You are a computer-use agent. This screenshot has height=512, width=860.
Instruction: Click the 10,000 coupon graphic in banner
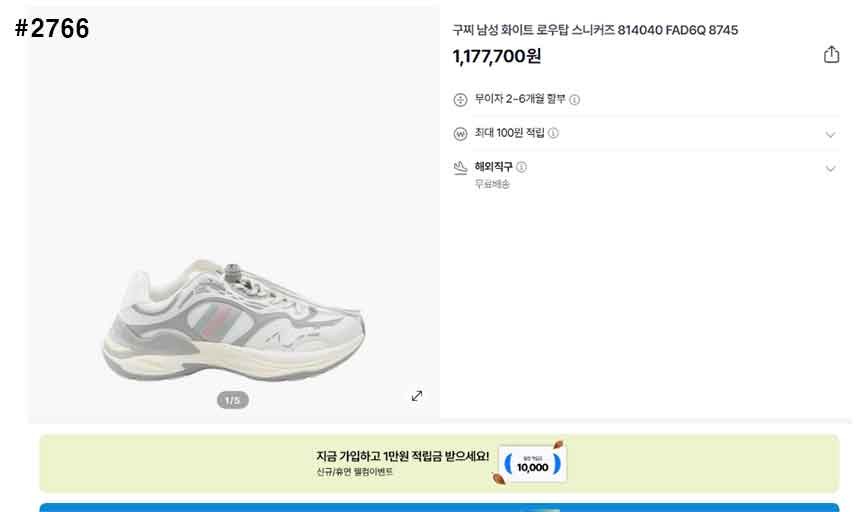tap(532, 464)
